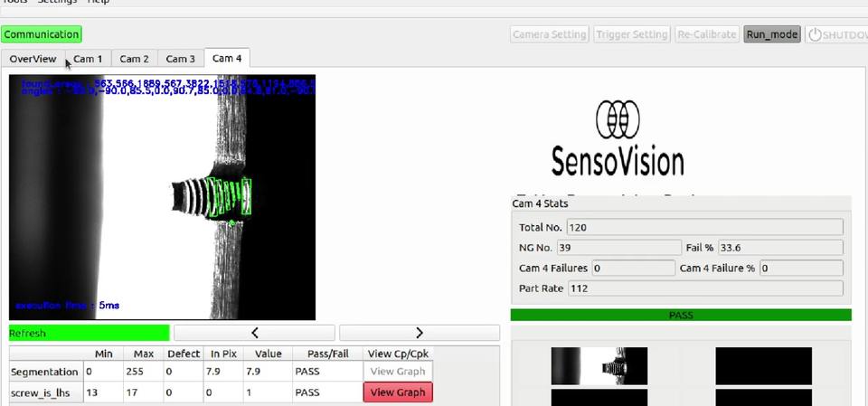The image size is (868, 406).
Task: Switch to the Cam 3 tab
Action: pyautogui.click(x=181, y=59)
